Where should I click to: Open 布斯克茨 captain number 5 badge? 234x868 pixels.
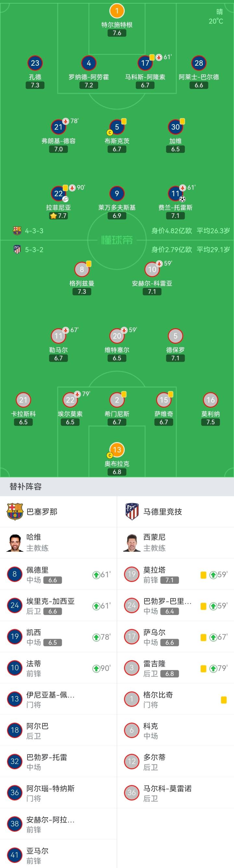click(117, 127)
